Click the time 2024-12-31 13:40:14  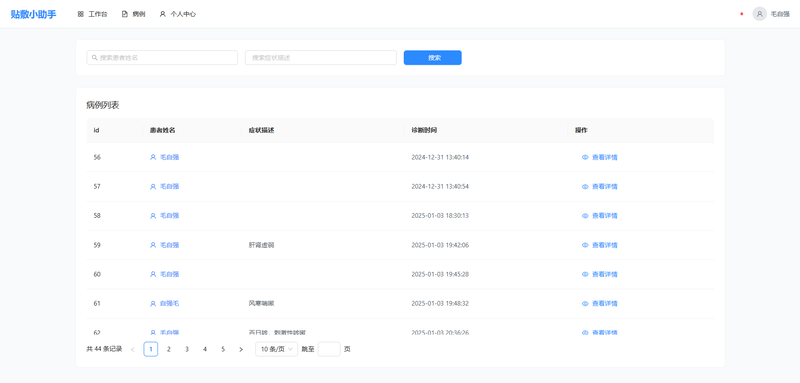440,158
